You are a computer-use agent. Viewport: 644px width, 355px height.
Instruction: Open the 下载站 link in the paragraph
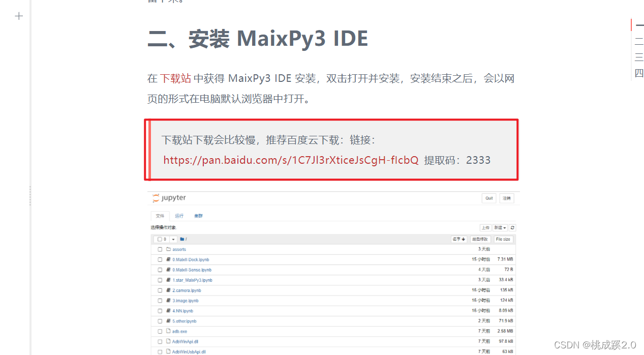(176, 78)
